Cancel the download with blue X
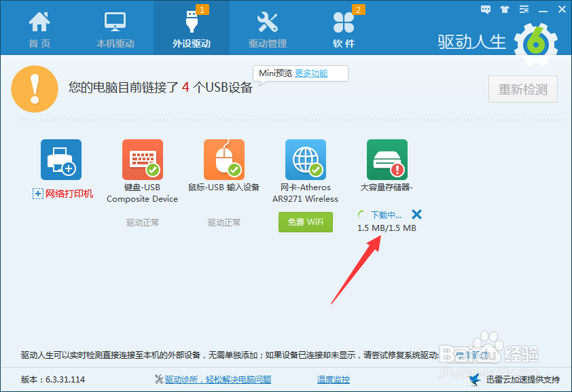 (x=416, y=215)
